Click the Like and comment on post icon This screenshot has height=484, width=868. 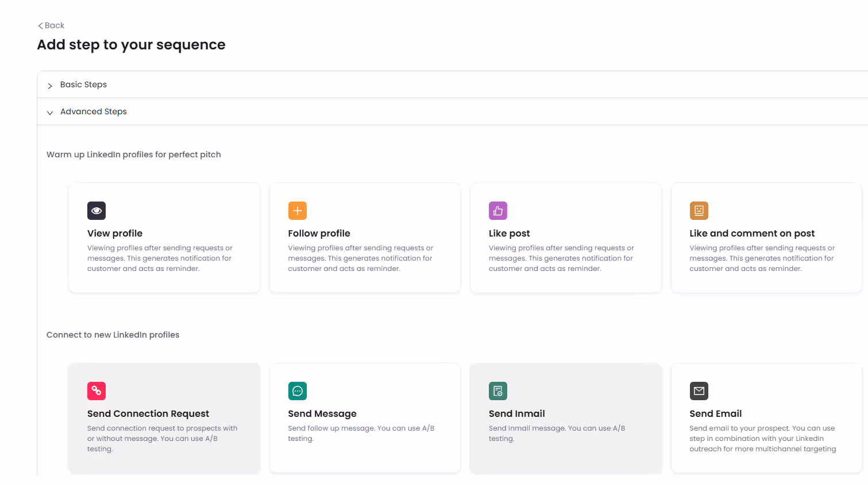coord(699,211)
